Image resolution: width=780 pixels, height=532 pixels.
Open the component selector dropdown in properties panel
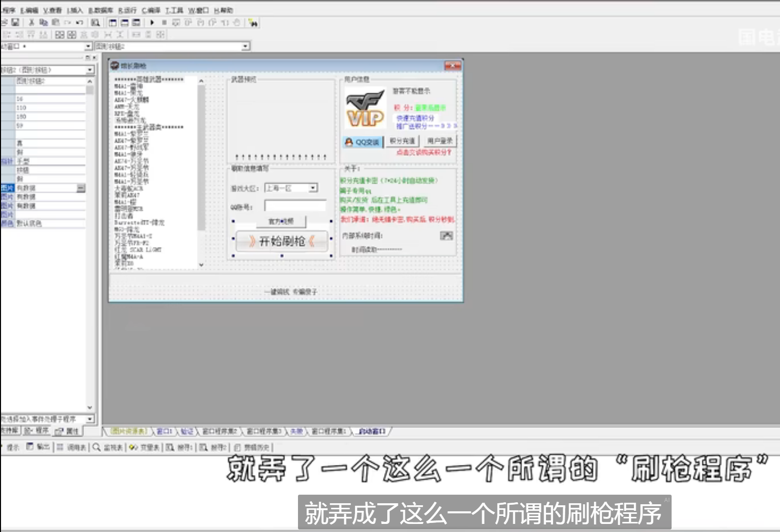90,70
